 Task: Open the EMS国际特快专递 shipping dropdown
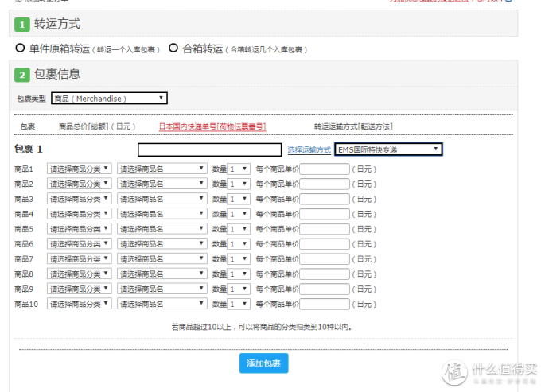(x=388, y=149)
